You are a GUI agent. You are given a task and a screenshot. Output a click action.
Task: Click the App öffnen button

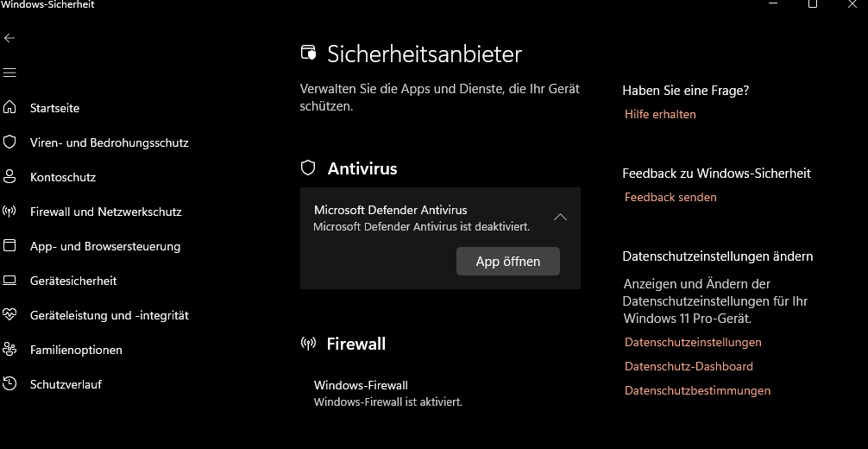507,261
